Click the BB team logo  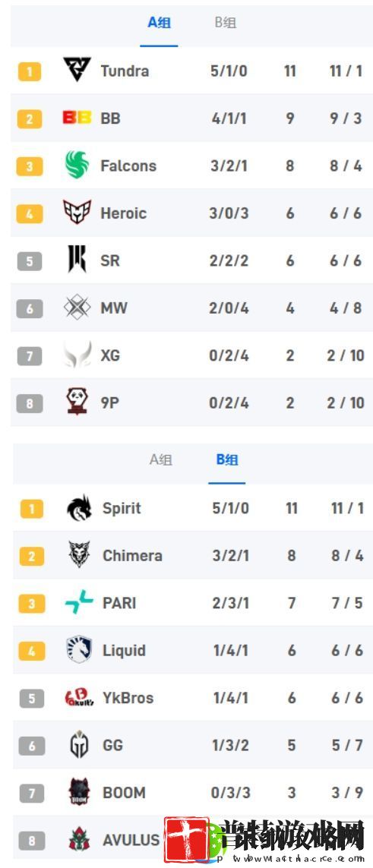tap(77, 118)
